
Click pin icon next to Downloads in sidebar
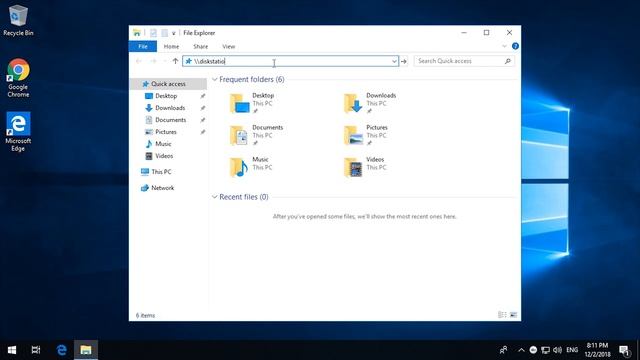202,108
